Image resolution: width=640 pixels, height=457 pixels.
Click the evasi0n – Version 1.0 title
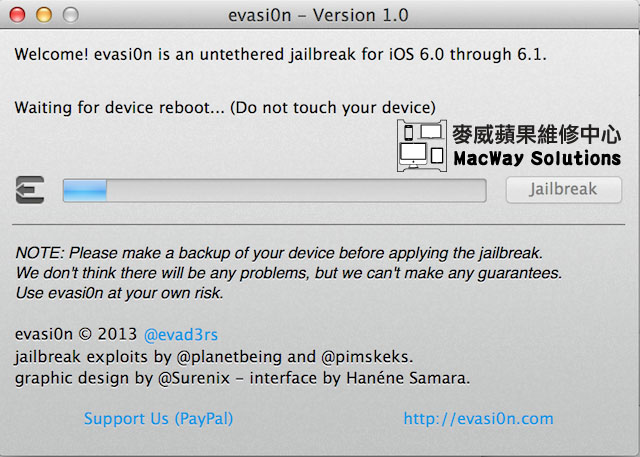(318, 16)
